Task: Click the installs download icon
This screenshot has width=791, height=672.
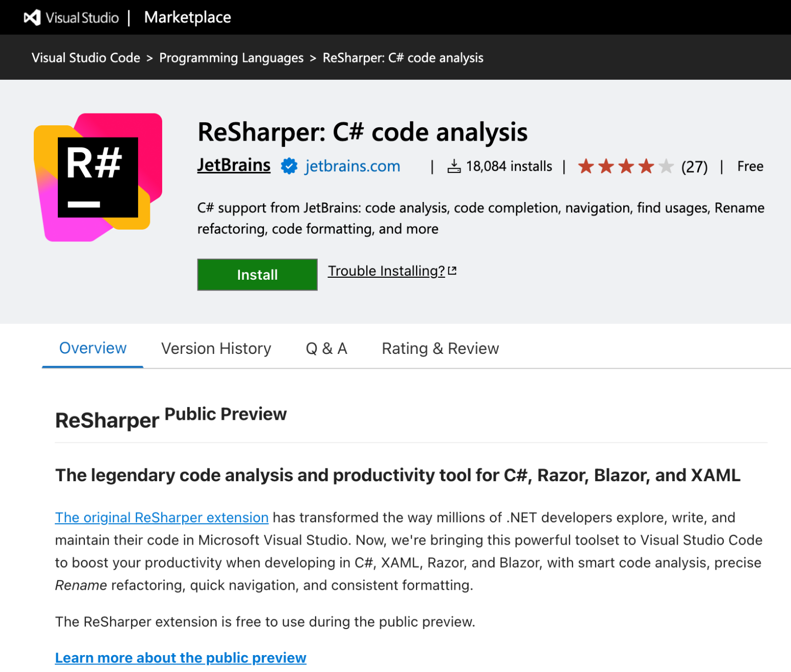Action: click(454, 166)
